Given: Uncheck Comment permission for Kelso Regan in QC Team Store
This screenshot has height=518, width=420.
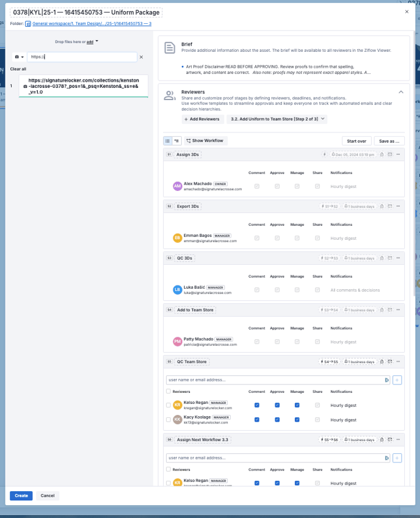Looking at the screenshot, I should coord(257,405).
